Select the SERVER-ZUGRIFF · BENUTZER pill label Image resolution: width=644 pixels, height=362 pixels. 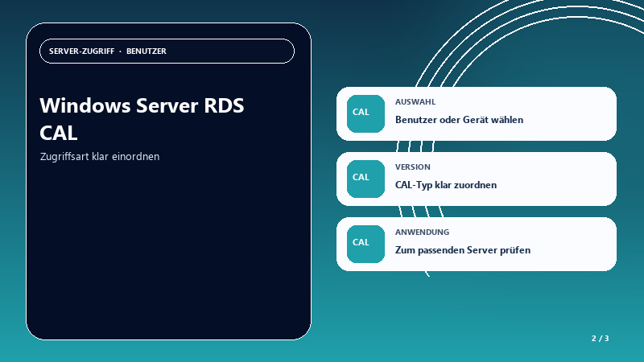[167, 51]
